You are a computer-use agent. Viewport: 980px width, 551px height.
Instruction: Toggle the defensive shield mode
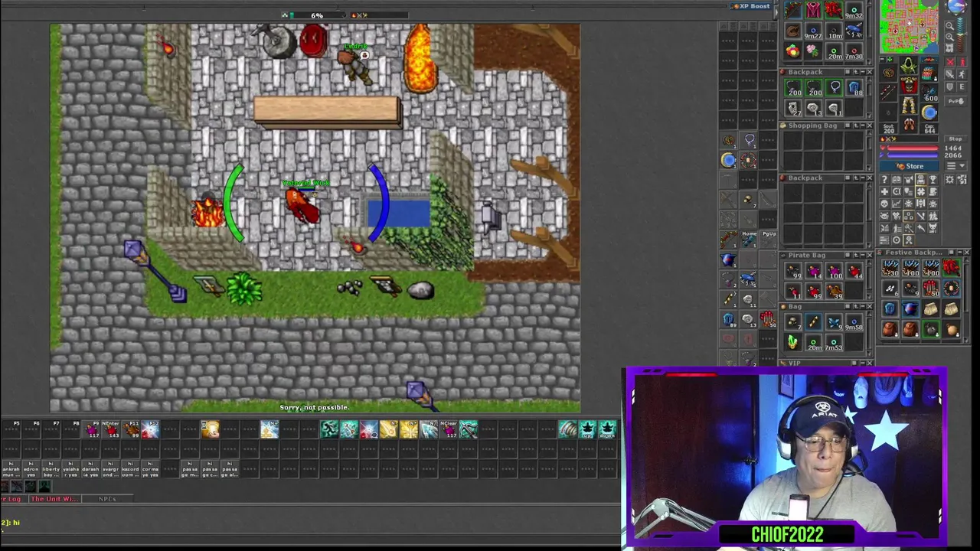tap(950, 86)
